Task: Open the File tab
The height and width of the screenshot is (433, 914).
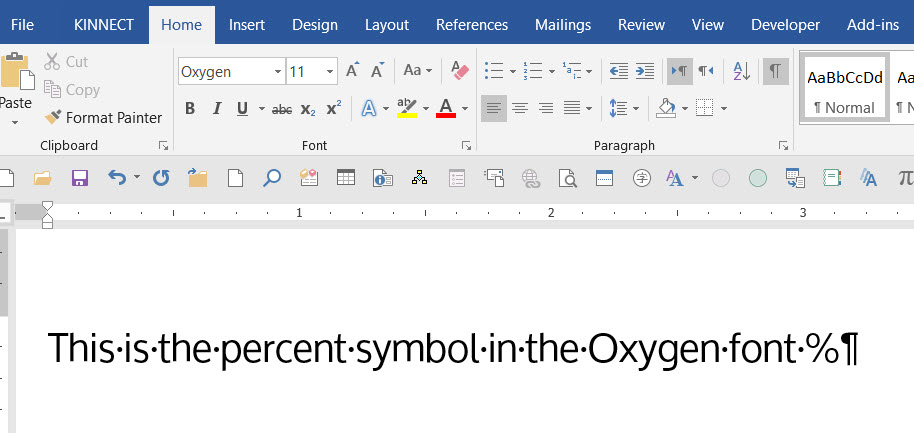Action: (x=23, y=25)
